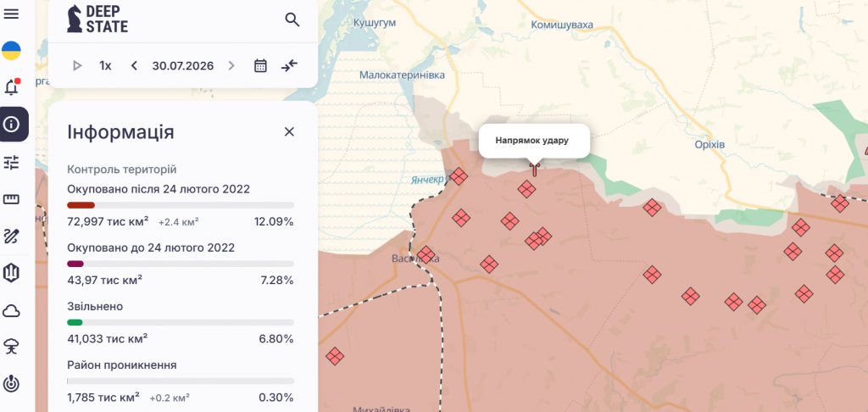868x412 pixels.
Task: Click the percentage 12.09%
Action: pyautogui.click(x=274, y=222)
